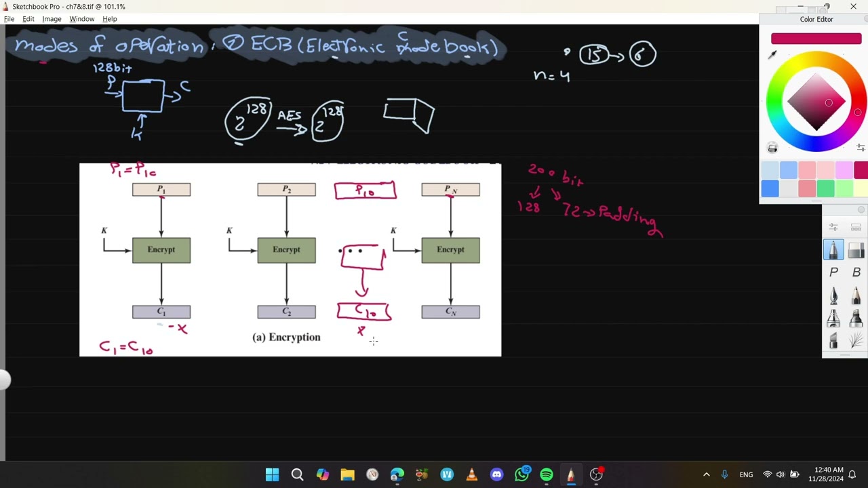868x488 pixels.
Task: Select the light green swatch in the bottom row
Action: [x=844, y=188]
